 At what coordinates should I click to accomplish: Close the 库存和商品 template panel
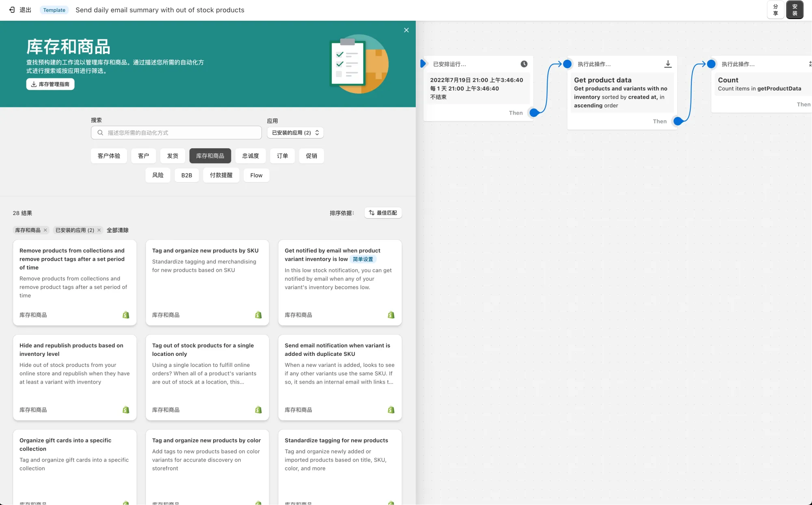pyautogui.click(x=406, y=30)
